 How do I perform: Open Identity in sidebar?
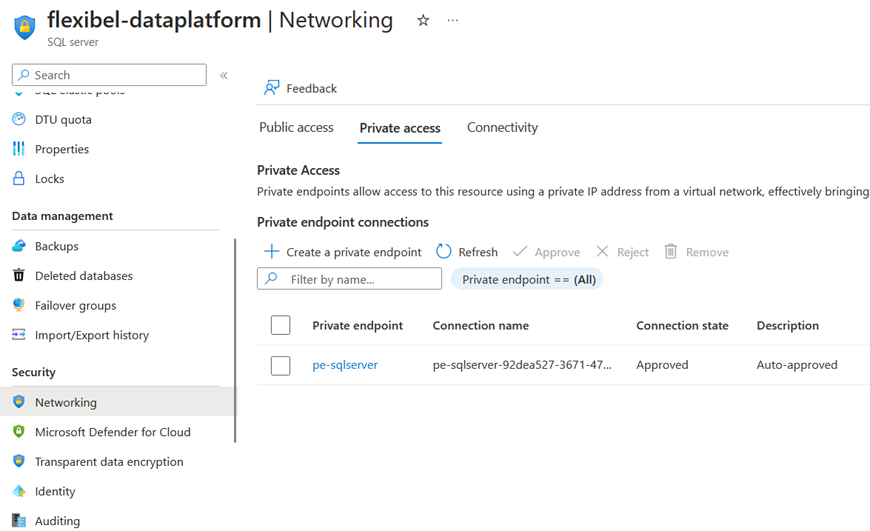point(55,492)
